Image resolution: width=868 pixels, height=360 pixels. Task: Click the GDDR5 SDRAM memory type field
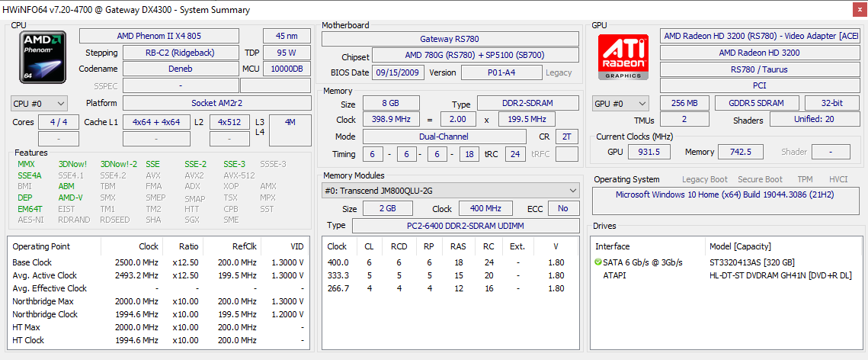click(757, 103)
